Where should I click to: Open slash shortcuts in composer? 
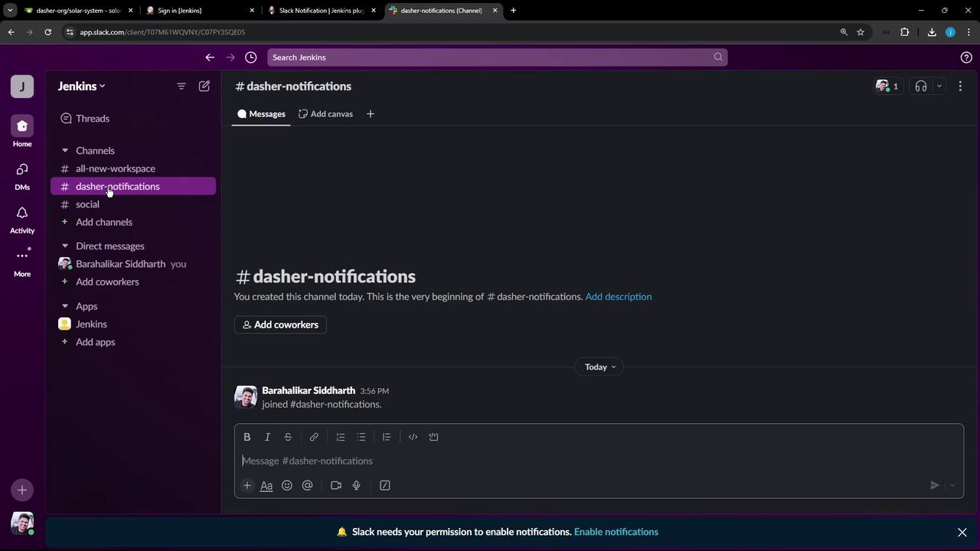click(x=385, y=485)
